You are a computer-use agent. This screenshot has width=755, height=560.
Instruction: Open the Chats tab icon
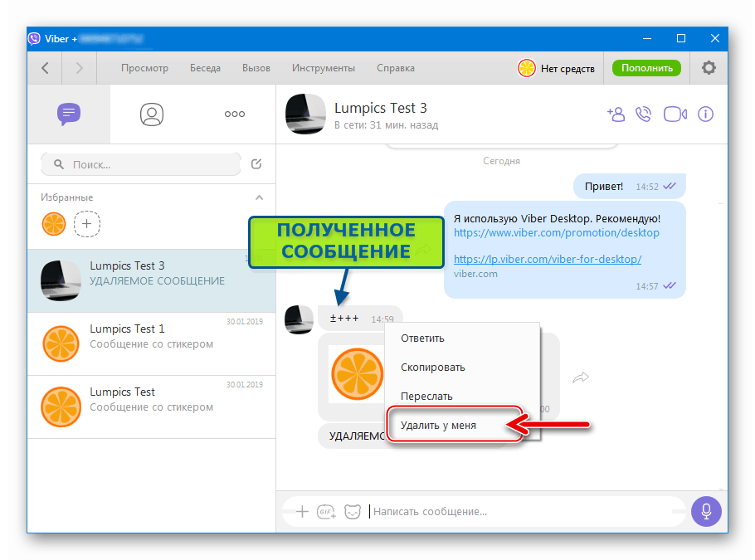pyautogui.click(x=69, y=114)
